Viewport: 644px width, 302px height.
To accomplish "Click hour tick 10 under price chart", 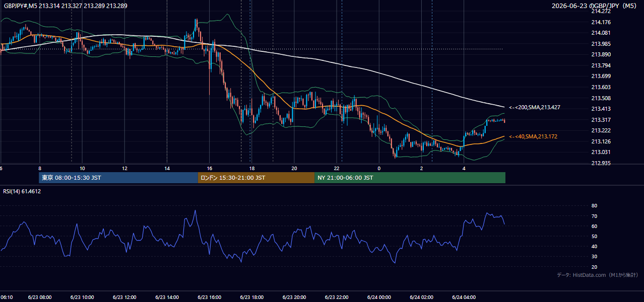I will 82,168.
